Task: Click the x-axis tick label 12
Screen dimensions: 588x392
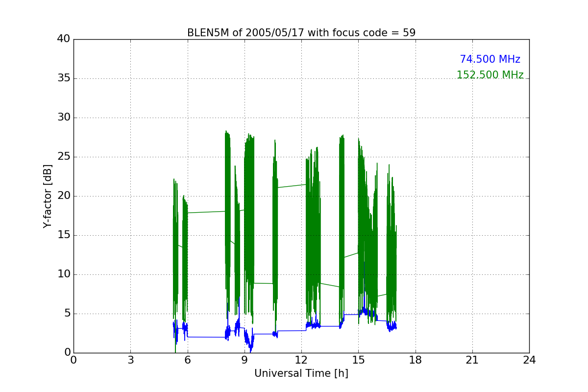Action: (301, 360)
